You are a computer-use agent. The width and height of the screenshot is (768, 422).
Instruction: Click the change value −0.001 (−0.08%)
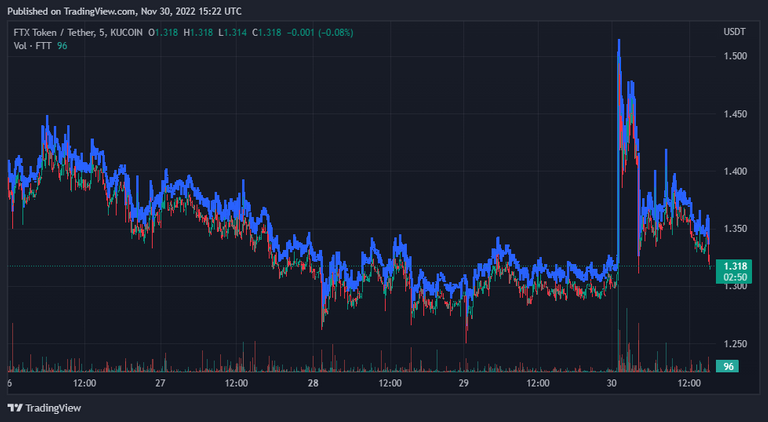point(320,33)
